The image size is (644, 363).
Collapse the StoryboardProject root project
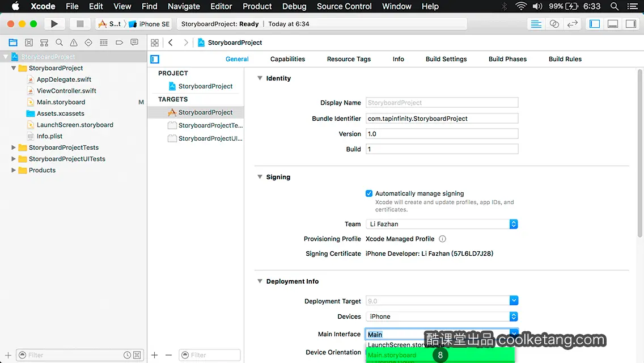(x=6, y=57)
